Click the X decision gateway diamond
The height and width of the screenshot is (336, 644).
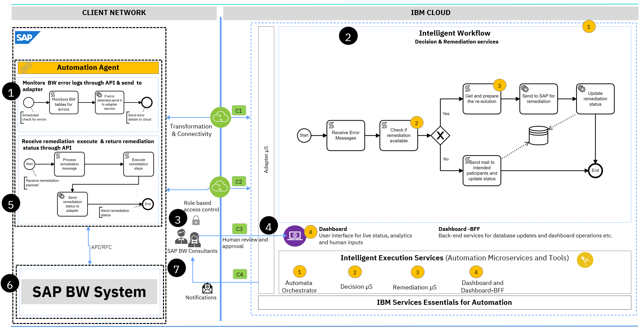(440, 136)
